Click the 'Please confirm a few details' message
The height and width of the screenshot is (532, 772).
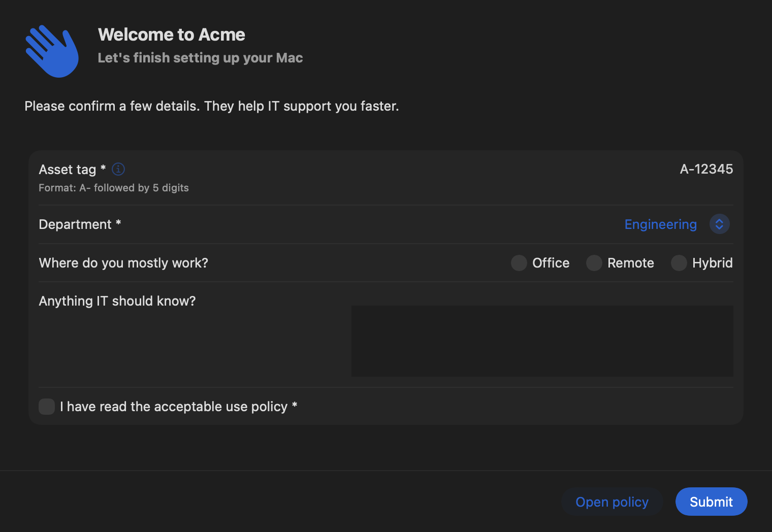pyautogui.click(x=212, y=106)
